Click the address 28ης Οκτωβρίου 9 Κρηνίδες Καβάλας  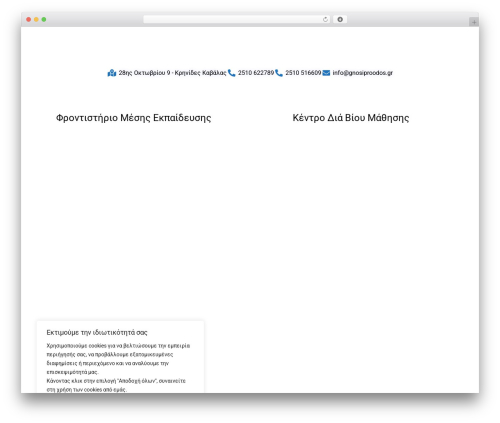(172, 73)
